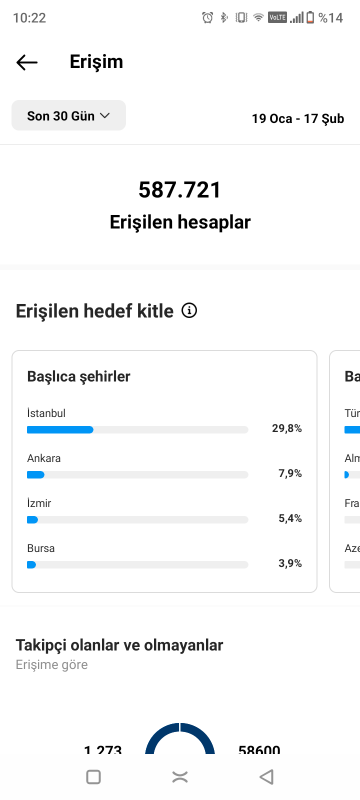The width and height of the screenshot is (360, 800).
Task: Tap the Android recent apps square button
Action: click(x=93, y=777)
